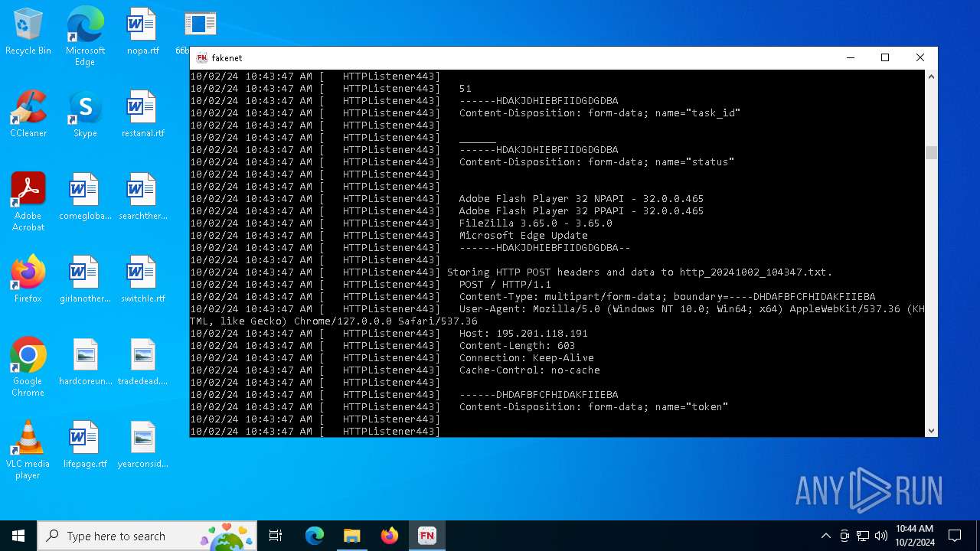The width and height of the screenshot is (980, 551).
Task: Open Adobe Acrobat desktop shortcut
Action: [28, 202]
